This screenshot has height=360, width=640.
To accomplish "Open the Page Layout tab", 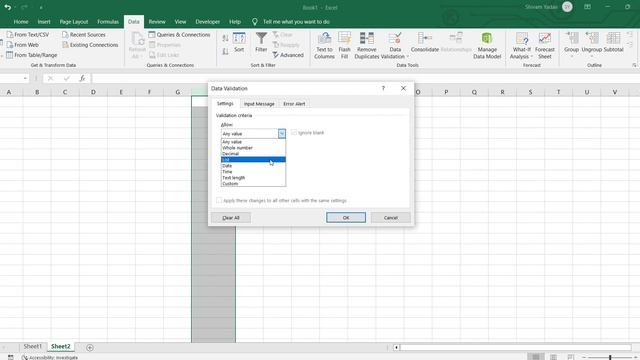I will pos(74,22).
